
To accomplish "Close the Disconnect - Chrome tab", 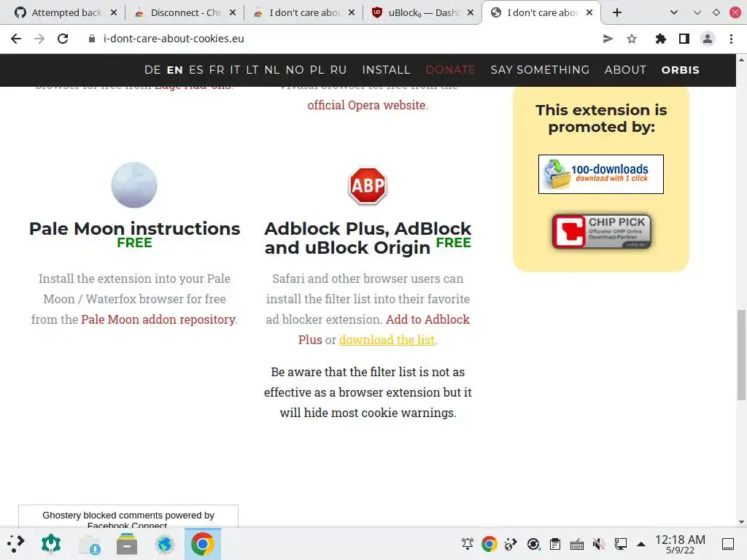I will tap(233, 12).
